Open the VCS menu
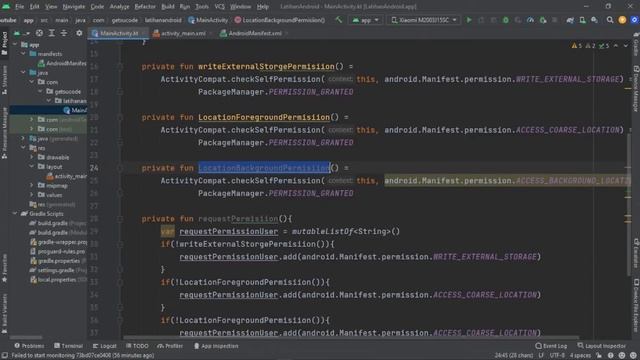The height and width of the screenshot is (360, 640). [220, 7]
